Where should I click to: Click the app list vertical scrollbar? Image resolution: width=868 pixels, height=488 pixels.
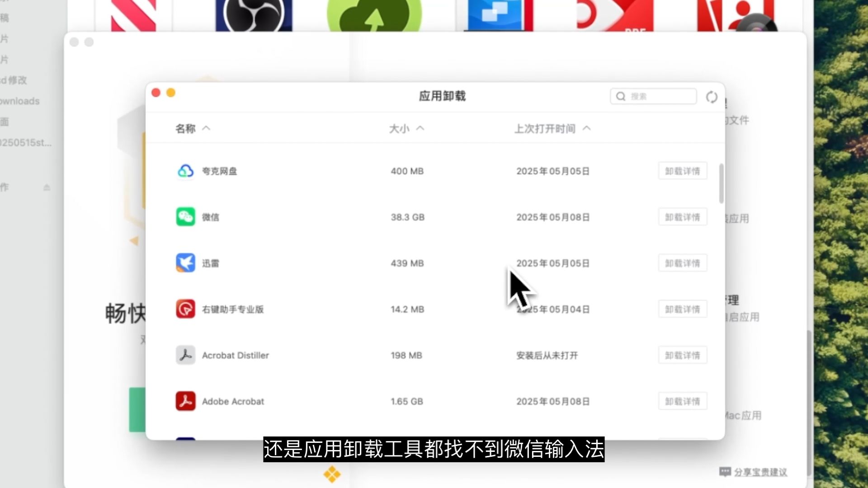[x=721, y=183]
